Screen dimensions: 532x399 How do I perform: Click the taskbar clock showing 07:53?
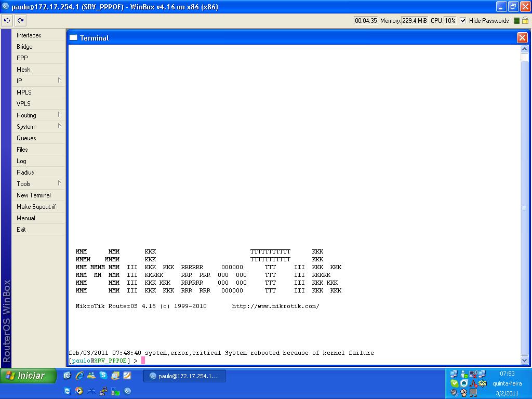click(507, 374)
